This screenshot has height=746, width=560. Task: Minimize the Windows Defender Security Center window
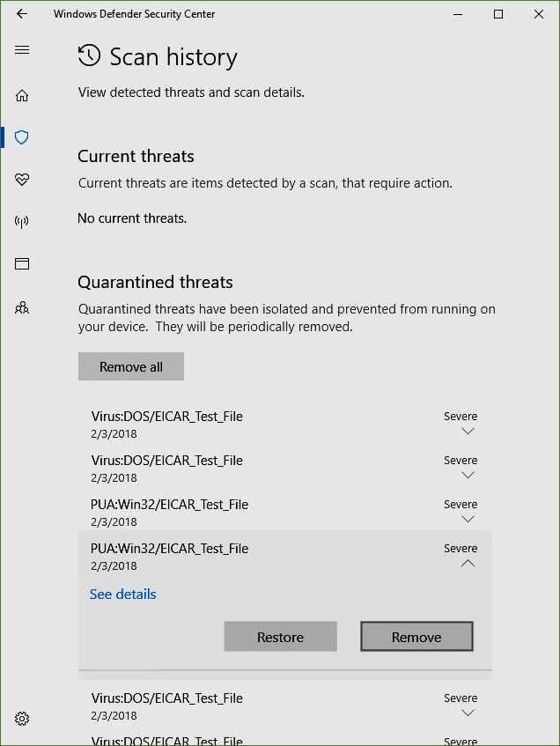point(458,14)
